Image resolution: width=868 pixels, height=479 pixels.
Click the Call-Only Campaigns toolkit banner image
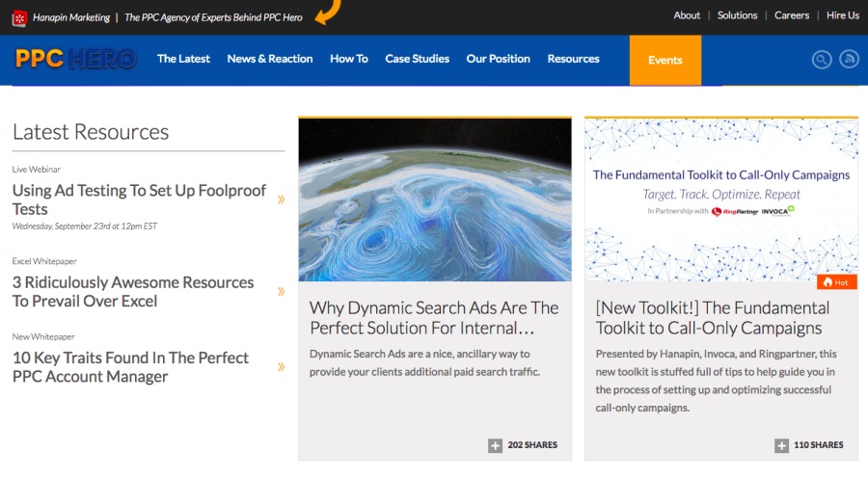(x=721, y=200)
